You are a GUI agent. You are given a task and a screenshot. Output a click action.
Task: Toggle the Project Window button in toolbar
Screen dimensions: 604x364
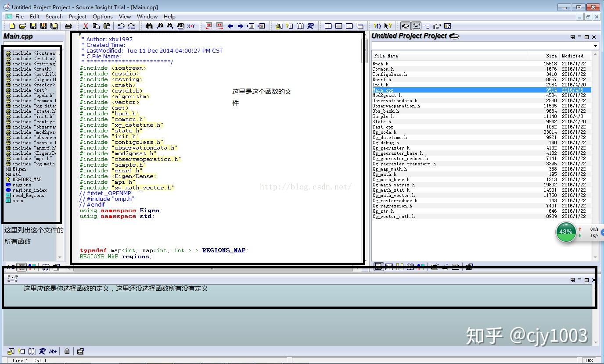406,26
